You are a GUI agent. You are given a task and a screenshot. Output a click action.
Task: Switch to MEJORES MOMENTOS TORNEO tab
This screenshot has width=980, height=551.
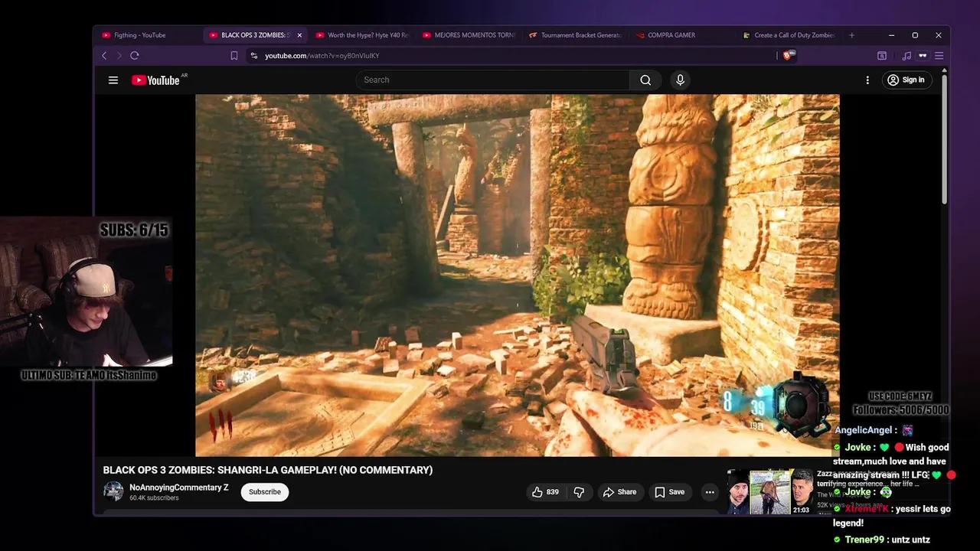click(469, 35)
